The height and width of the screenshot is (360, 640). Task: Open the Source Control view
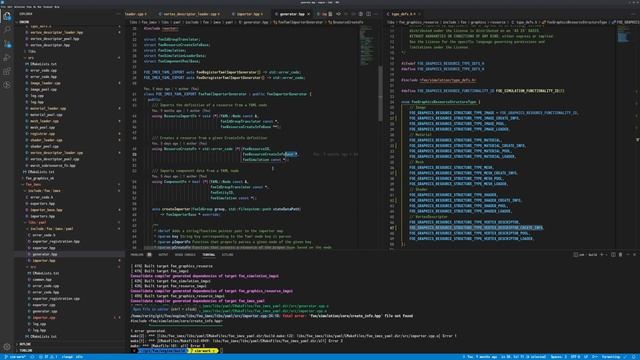(x=7, y=44)
